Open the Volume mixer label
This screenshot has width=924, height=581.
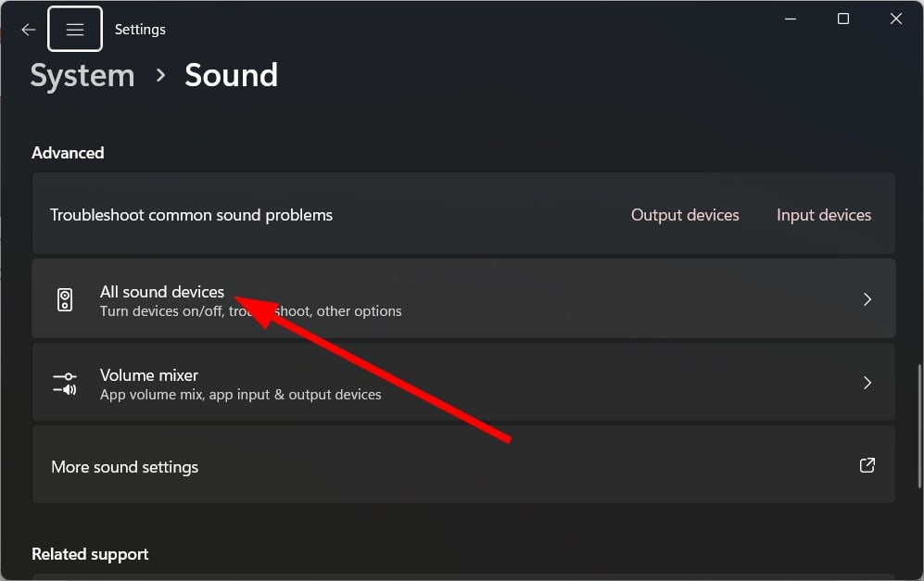tap(149, 375)
